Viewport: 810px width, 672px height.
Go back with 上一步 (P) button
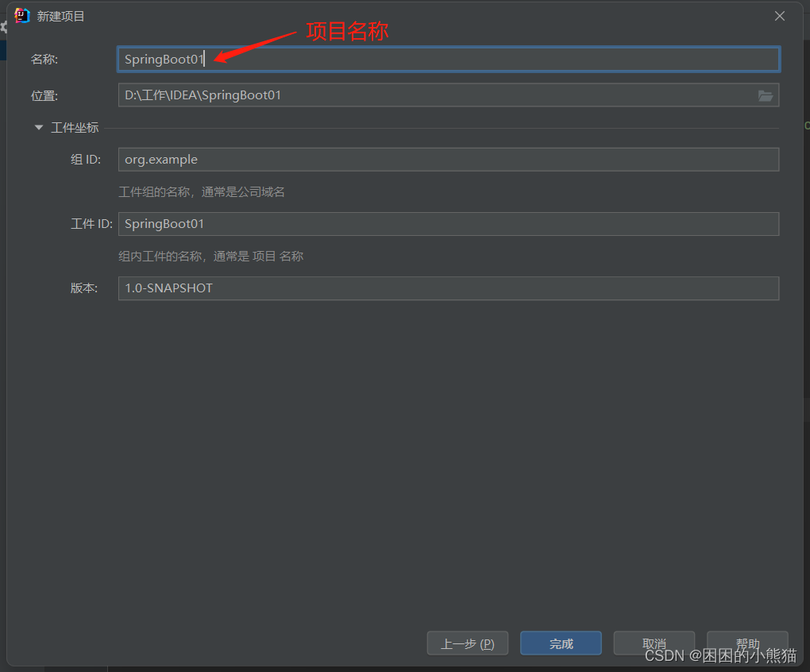468,643
